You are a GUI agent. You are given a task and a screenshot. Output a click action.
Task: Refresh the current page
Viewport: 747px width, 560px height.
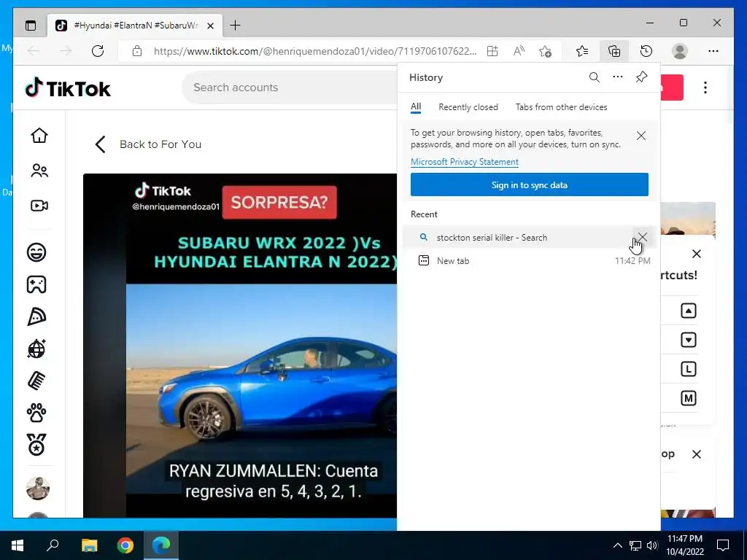tap(98, 51)
